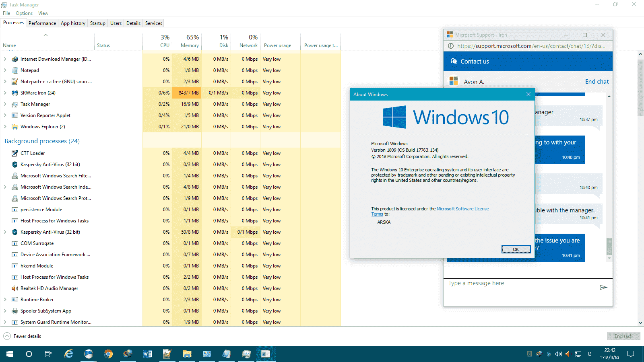Open the Options menu
The height and width of the screenshot is (362, 644).
coord(24,13)
